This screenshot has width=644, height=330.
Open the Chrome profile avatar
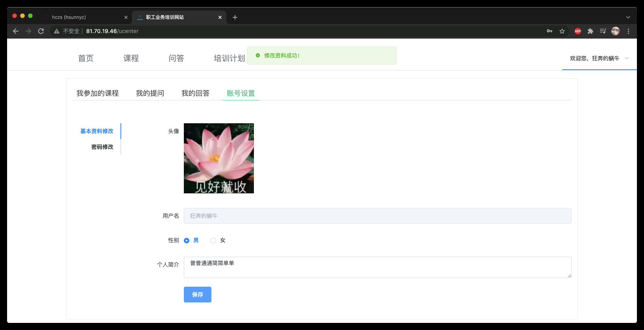[616, 31]
